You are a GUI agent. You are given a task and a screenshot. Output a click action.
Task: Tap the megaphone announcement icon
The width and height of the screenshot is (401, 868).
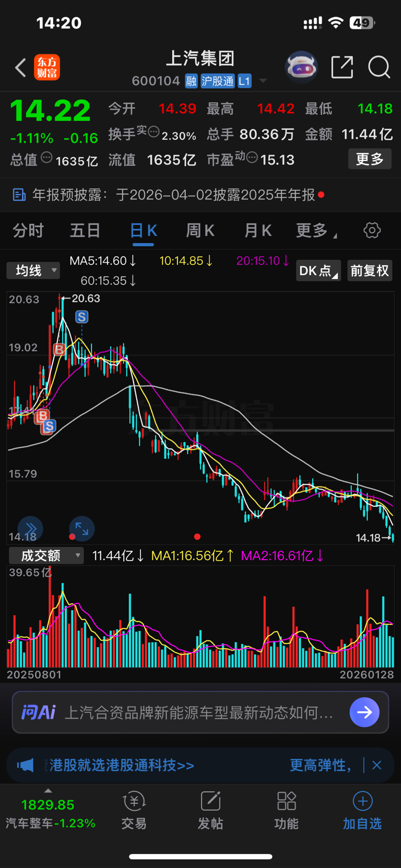(25, 765)
